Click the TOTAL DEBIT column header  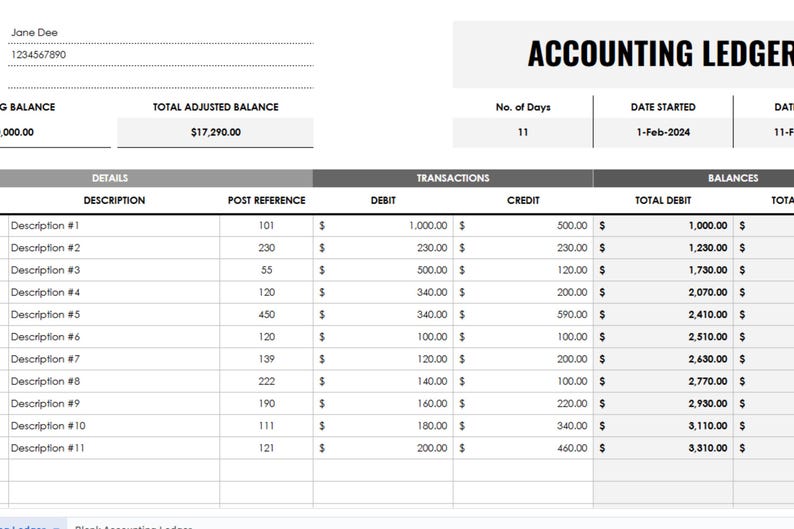pyautogui.click(x=663, y=200)
